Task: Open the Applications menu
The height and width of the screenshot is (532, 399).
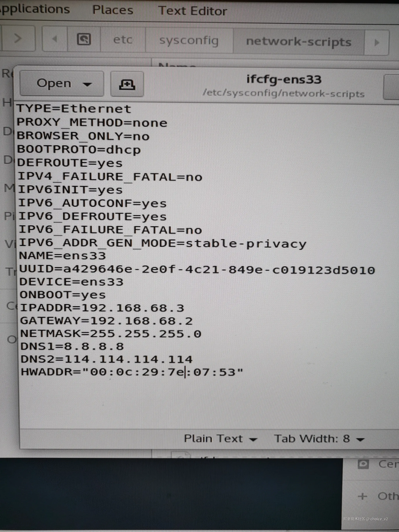Action: pos(35,9)
